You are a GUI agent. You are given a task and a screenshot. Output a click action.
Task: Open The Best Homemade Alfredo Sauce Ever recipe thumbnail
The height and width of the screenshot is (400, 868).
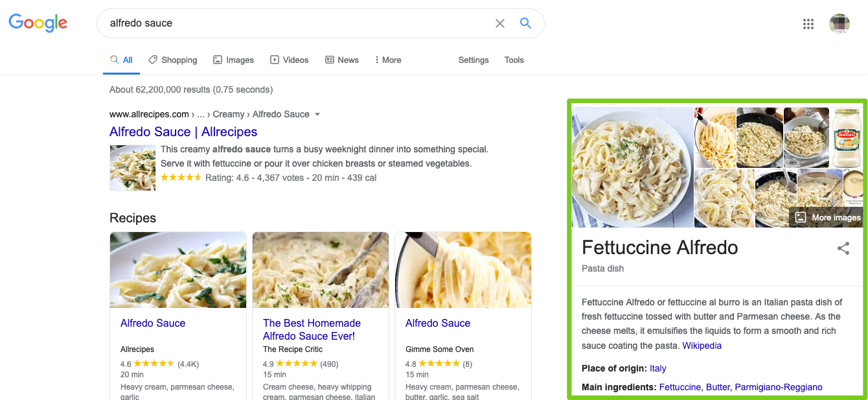point(320,270)
